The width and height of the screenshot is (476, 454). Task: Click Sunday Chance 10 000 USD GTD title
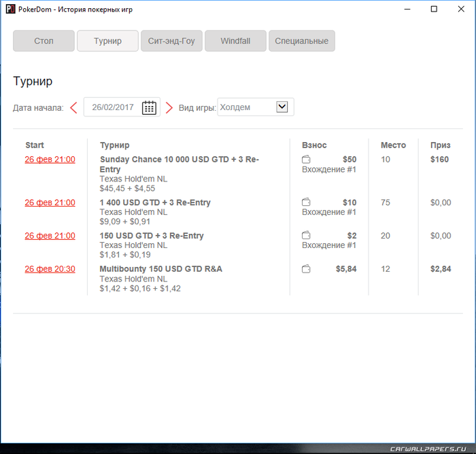[x=180, y=164]
